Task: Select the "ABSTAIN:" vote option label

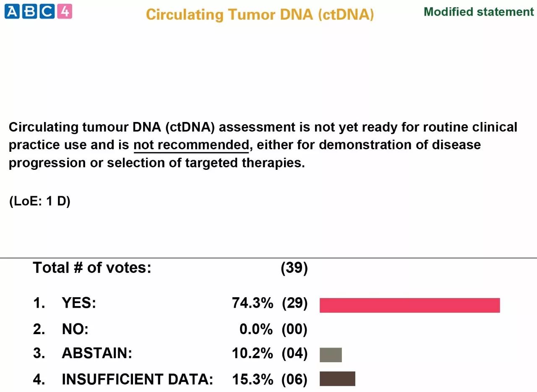Action: coord(97,353)
